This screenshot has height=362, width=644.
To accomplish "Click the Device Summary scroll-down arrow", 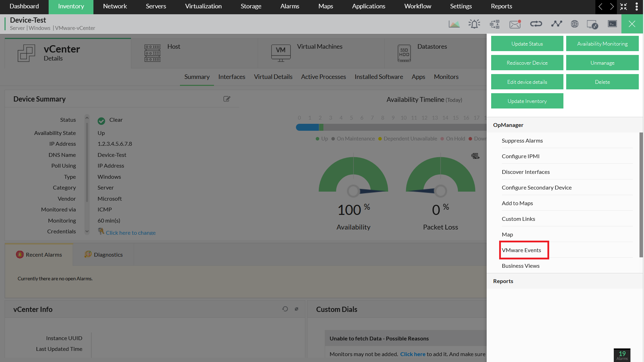I will [87, 232].
